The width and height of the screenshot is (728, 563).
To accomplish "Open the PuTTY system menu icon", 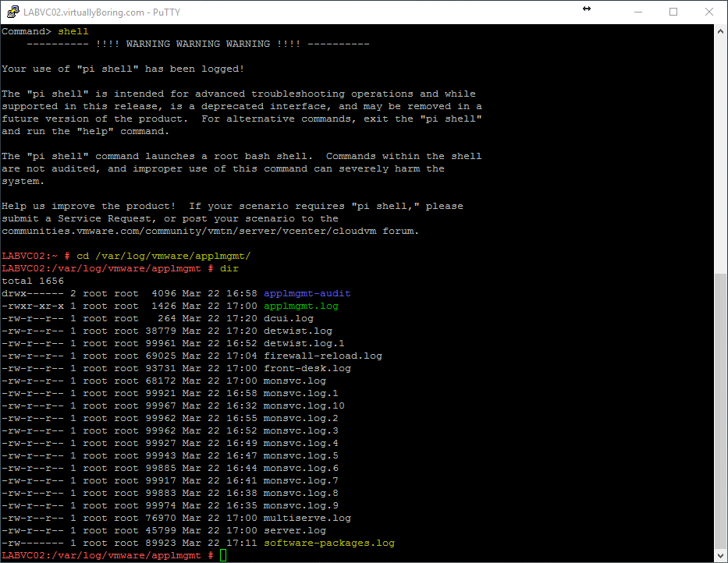I will coord(13,12).
